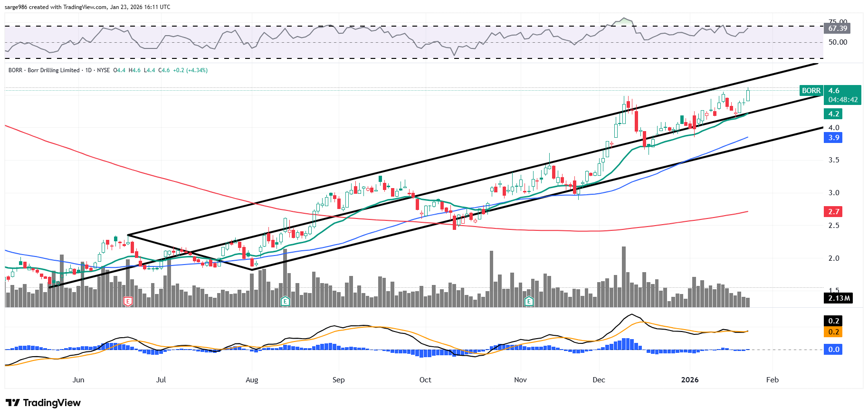The height and width of the screenshot is (417, 868).
Task: Click the Feb label on time axis
Action: [773, 380]
